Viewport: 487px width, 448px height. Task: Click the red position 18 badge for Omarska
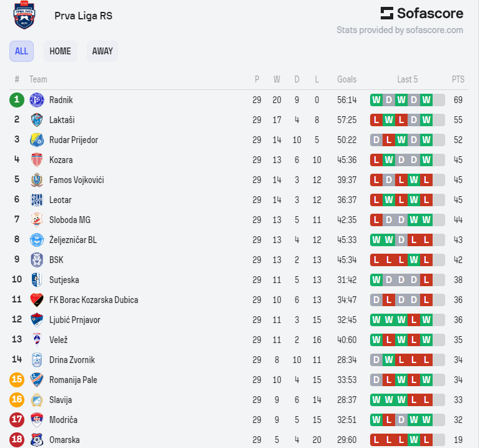click(x=17, y=440)
